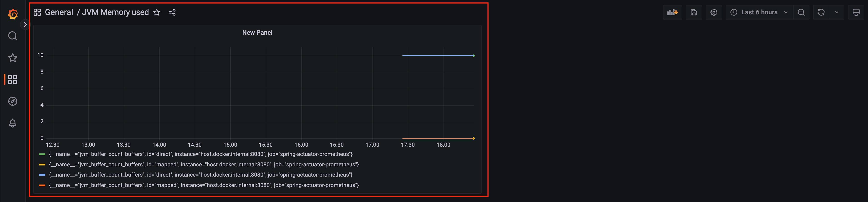Click JVM Memory used dashboard title
Image resolution: width=868 pixels, height=202 pixels.
pyautogui.click(x=116, y=12)
